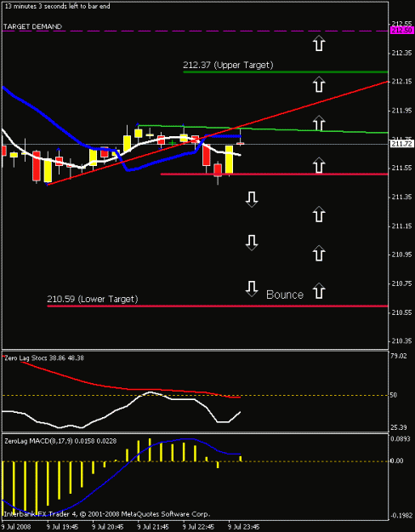Click the 211.72 current price tag

pos(402,144)
